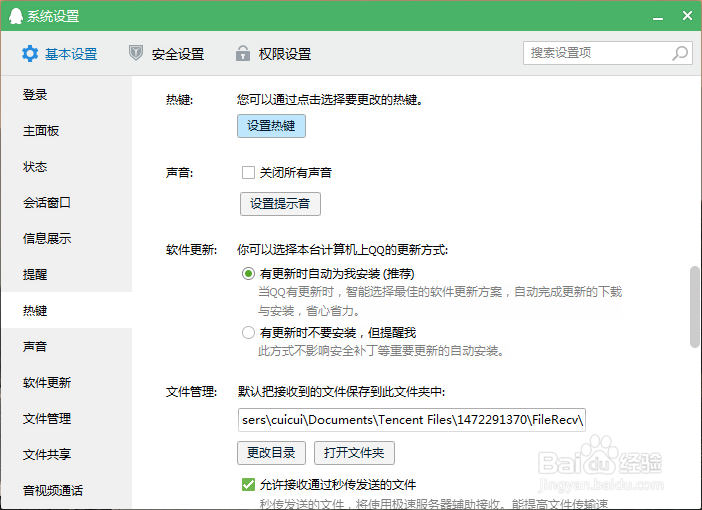Focus the 搜索设置项 search box
The width and height of the screenshot is (702, 510).
click(x=608, y=53)
